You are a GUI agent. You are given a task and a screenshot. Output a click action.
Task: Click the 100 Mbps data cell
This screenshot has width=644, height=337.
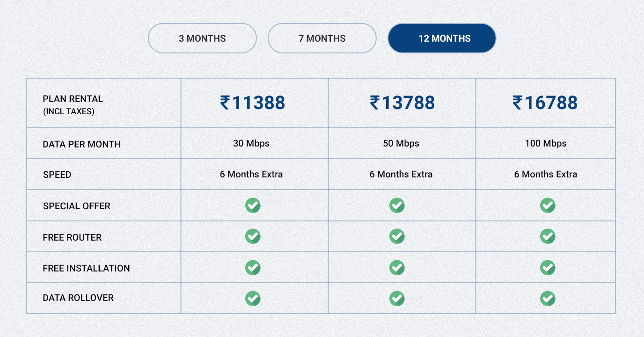pyautogui.click(x=546, y=143)
